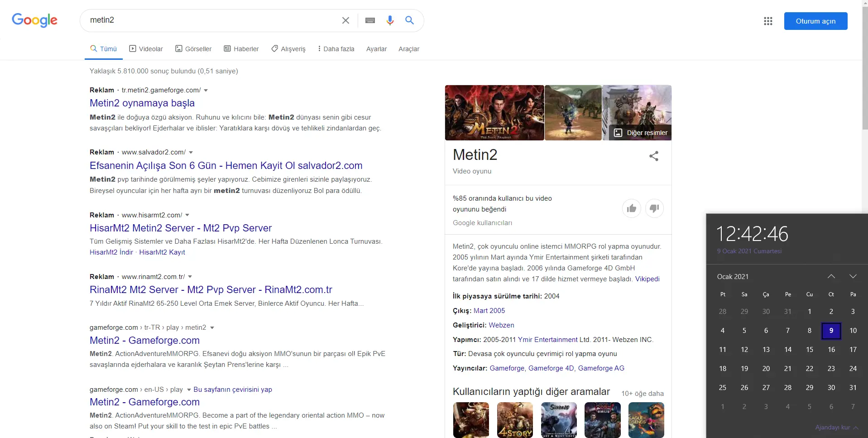Screen dimensions: 868x438
Task: Open the Metin2 oynamaya başla ad link
Action: point(142,103)
